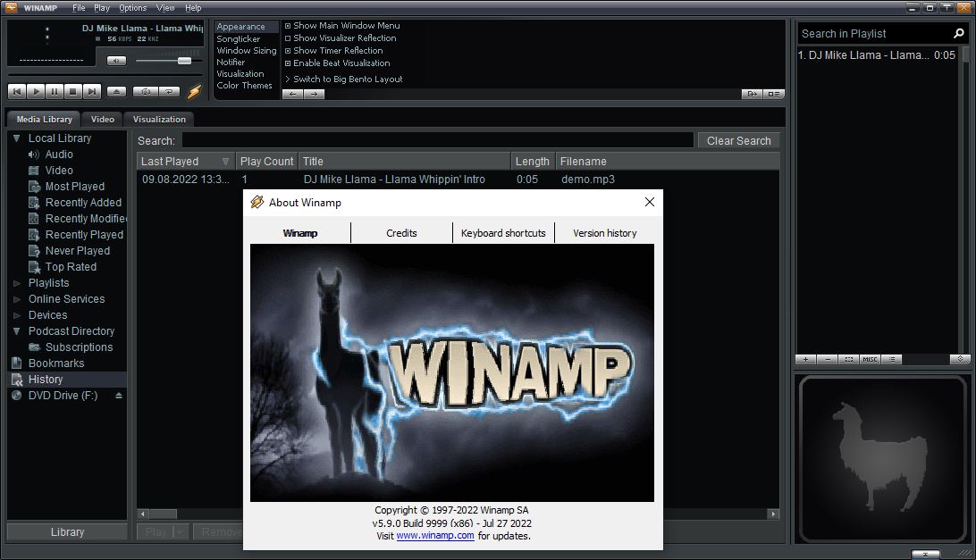Select Window Sizing settings category

247,50
